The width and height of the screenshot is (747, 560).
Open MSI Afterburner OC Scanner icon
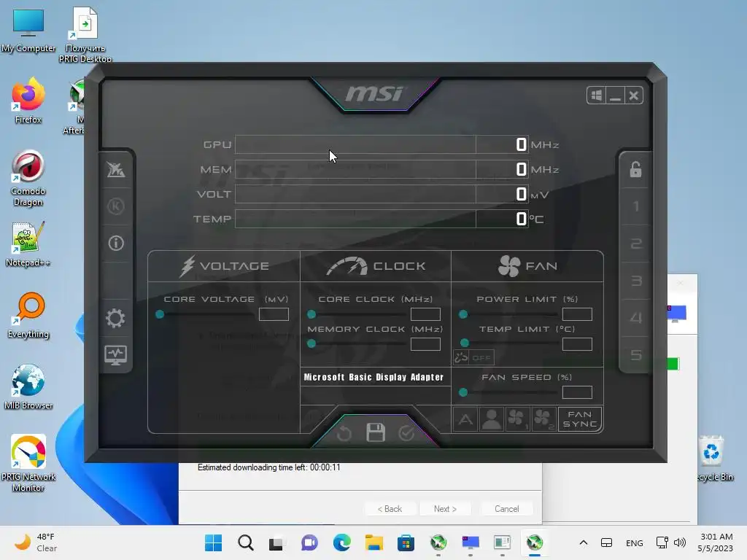pyautogui.click(x=116, y=169)
